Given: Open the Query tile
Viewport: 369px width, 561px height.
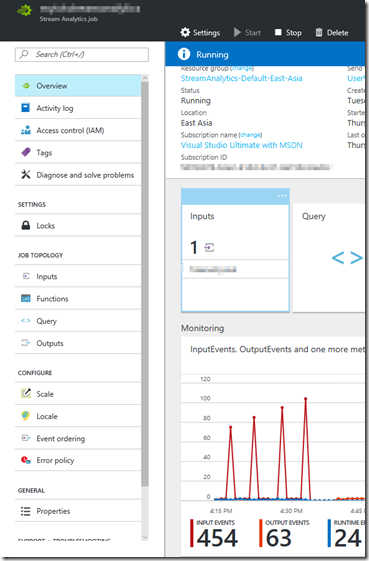Looking at the screenshot, I should pos(329,258).
